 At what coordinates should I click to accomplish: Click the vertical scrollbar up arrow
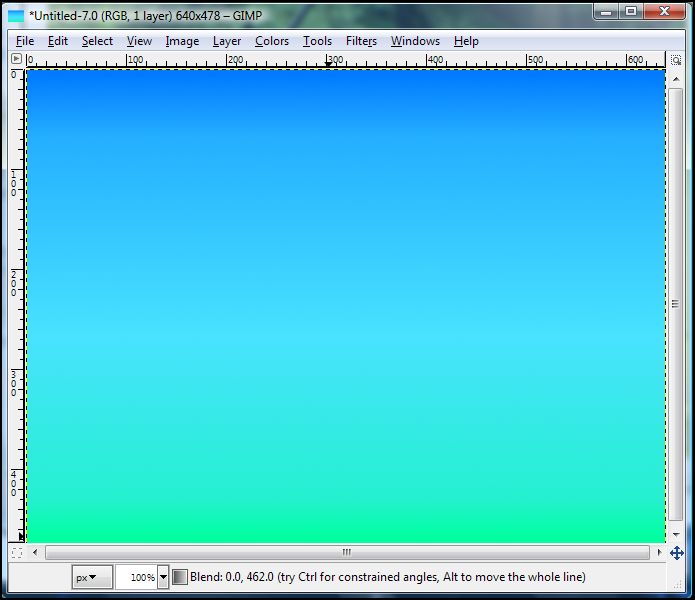(676, 79)
